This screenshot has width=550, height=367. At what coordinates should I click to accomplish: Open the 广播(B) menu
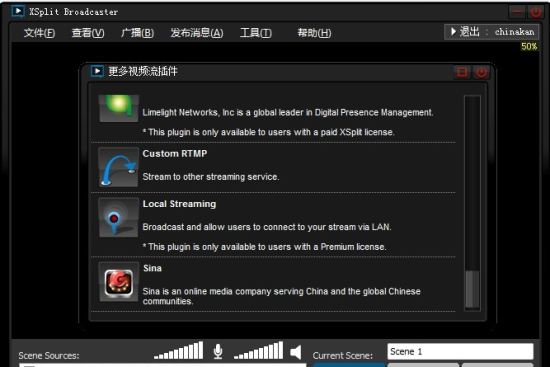point(137,33)
